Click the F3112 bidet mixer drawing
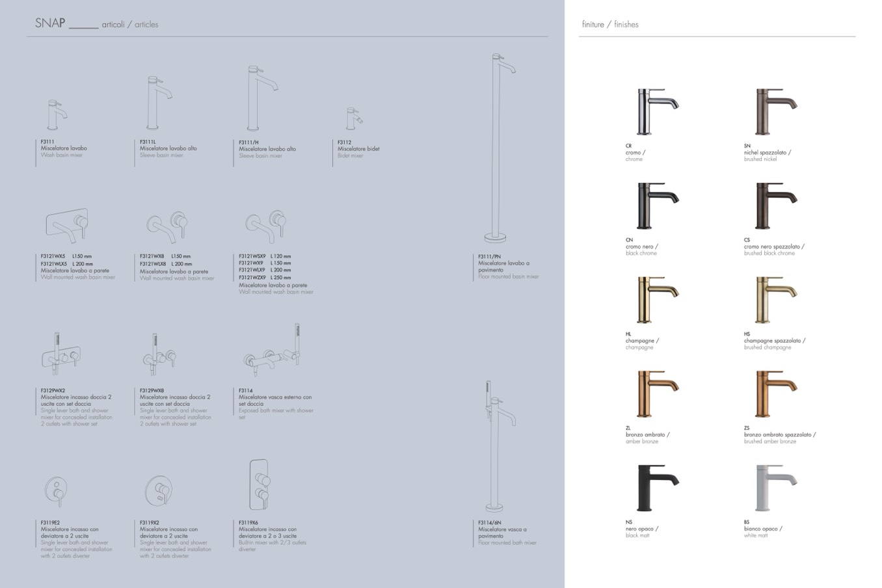 (x=353, y=120)
